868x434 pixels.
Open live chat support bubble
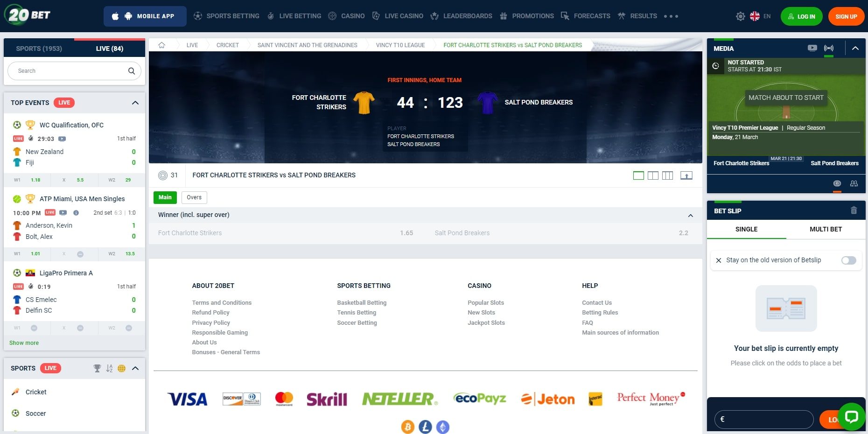pyautogui.click(x=852, y=416)
